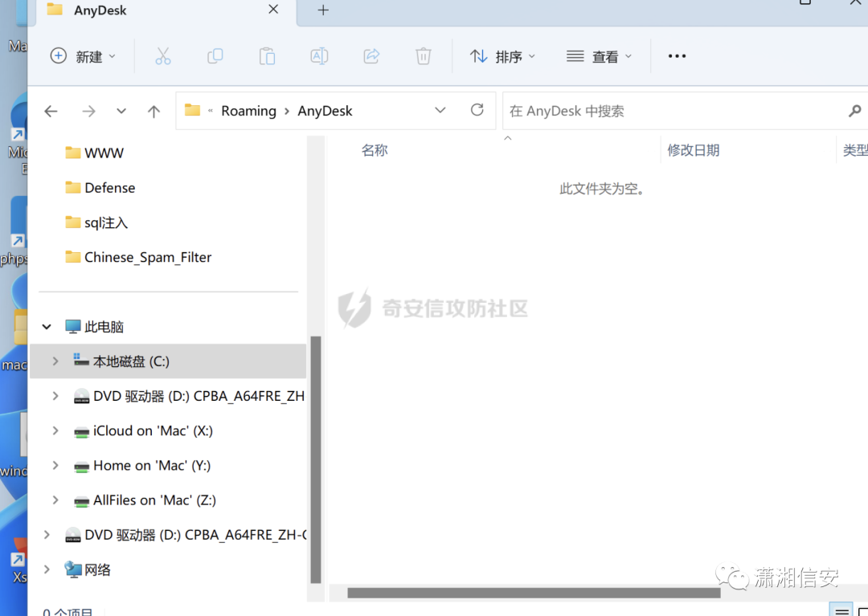Expand 本地磁盘 (C:) in the sidebar
Viewport: 868px width, 616px height.
[x=55, y=361]
